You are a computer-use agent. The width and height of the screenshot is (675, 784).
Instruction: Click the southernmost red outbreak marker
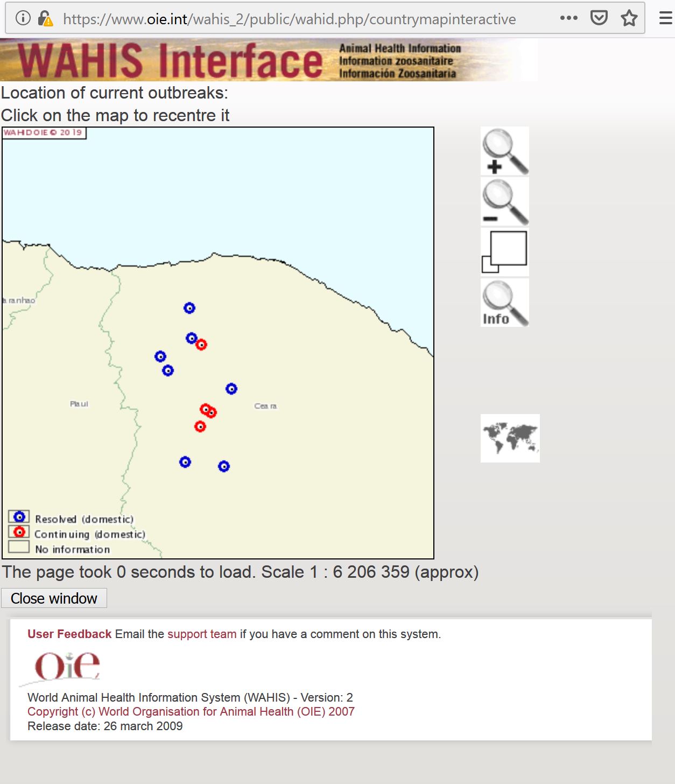200,426
